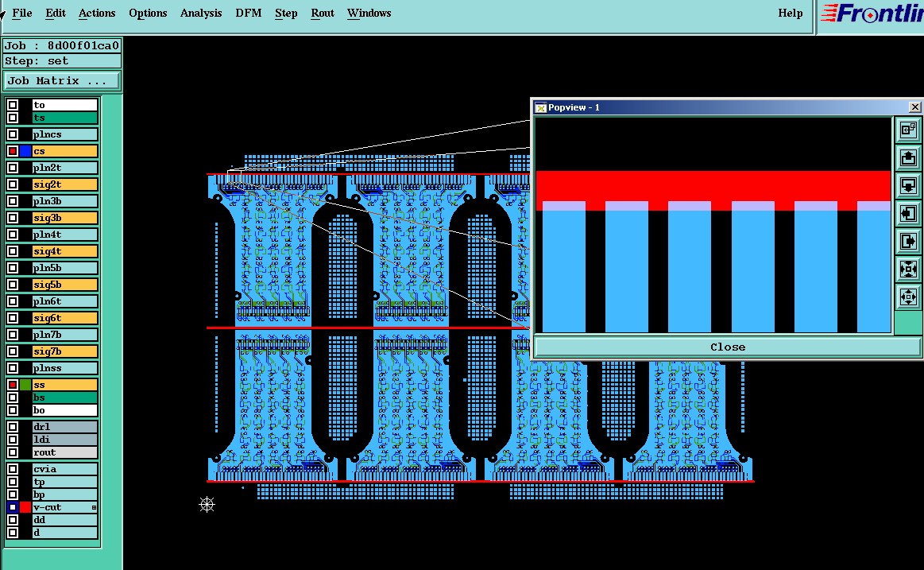Click the blue color swatch of cs layer

[25, 151]
